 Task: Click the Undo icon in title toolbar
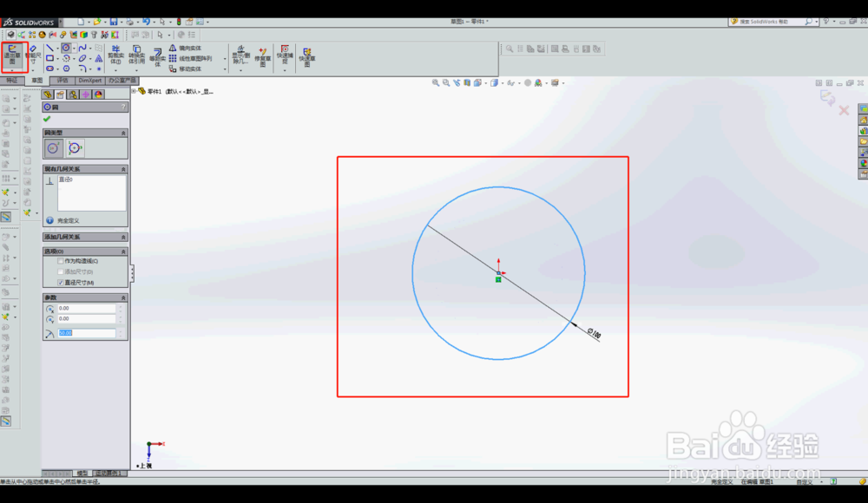[x=146, y=22]
